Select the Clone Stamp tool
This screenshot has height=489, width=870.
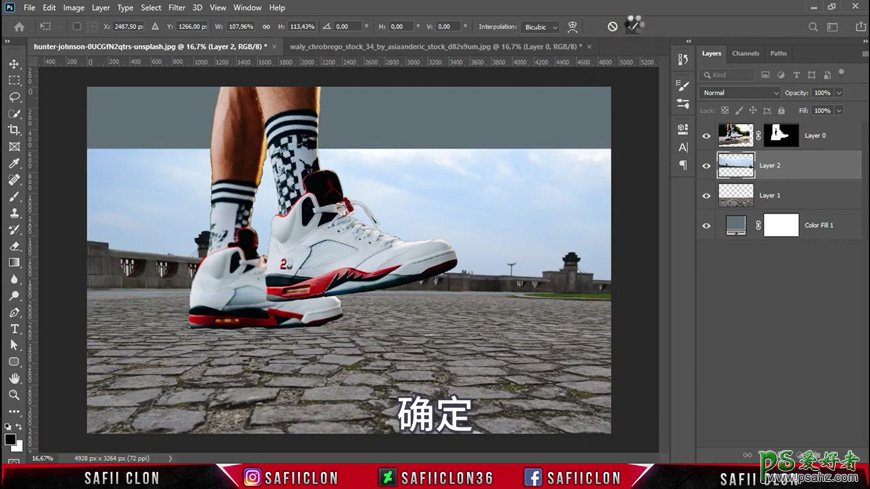pos(14,213)
